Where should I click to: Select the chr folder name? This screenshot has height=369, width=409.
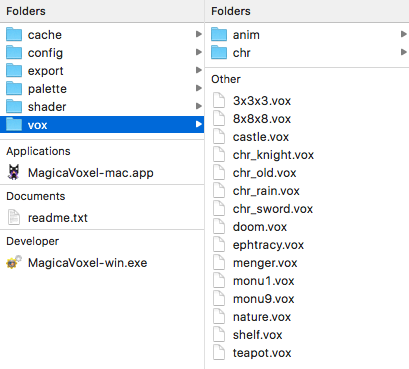(x=242, y=53)
